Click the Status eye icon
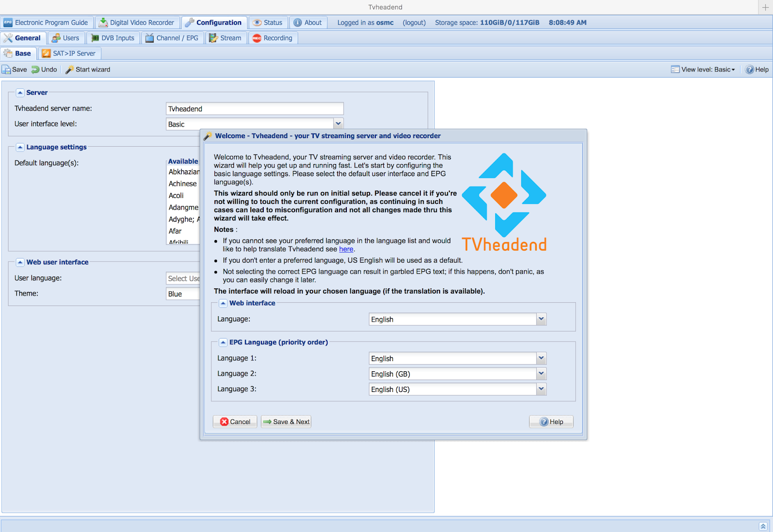773x532 pixels. [258, 23]
